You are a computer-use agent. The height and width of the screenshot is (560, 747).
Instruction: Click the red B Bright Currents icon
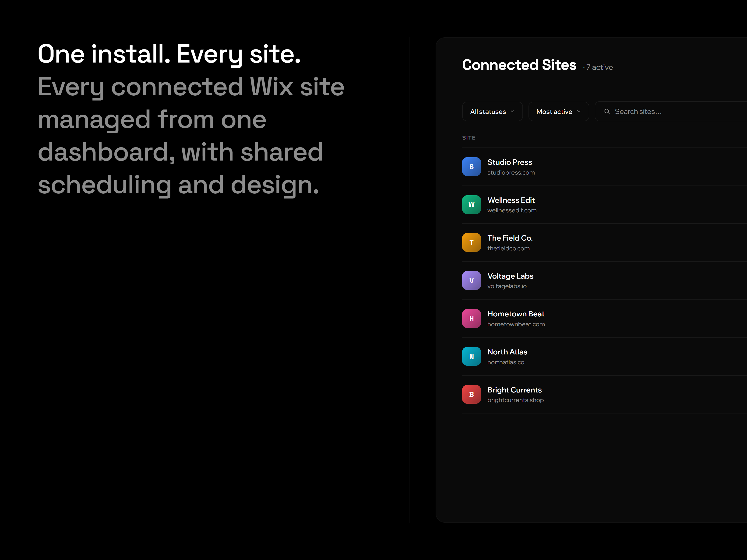pyautogui.click(x=472, y=394)
